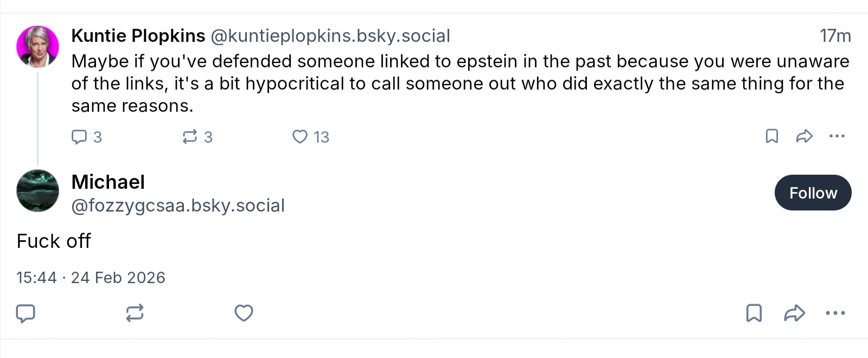Open @kuntieplopkins.bsky.social handle link
868x358 pixels.
tap(330, 36)
